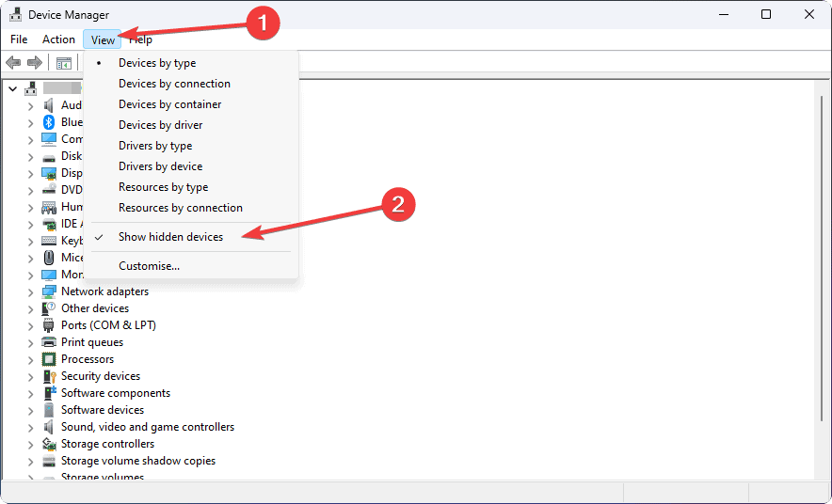This screenshot has width=832, height=504.
Task: Select the Network adapters label
Action: (x=104, y=291)
